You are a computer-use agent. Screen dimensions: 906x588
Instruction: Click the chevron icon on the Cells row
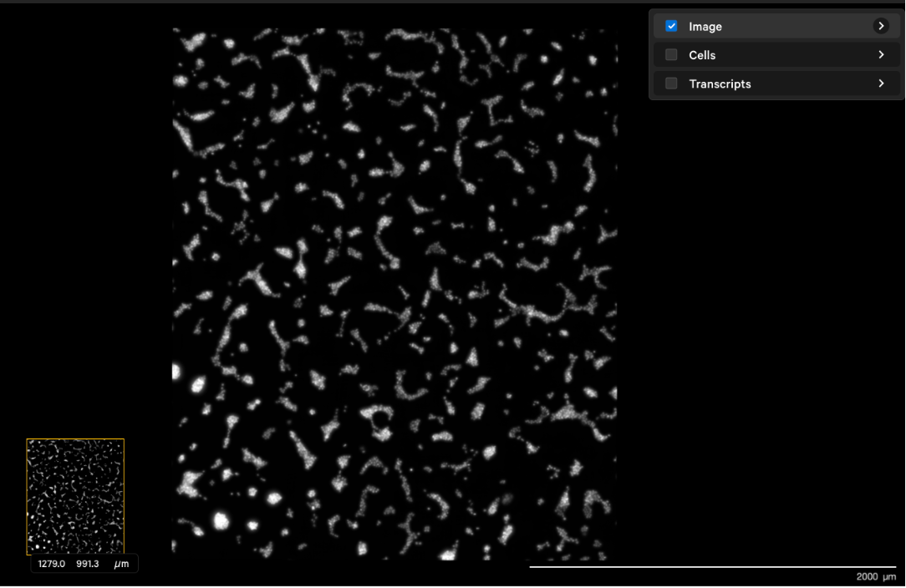point(881,54)
